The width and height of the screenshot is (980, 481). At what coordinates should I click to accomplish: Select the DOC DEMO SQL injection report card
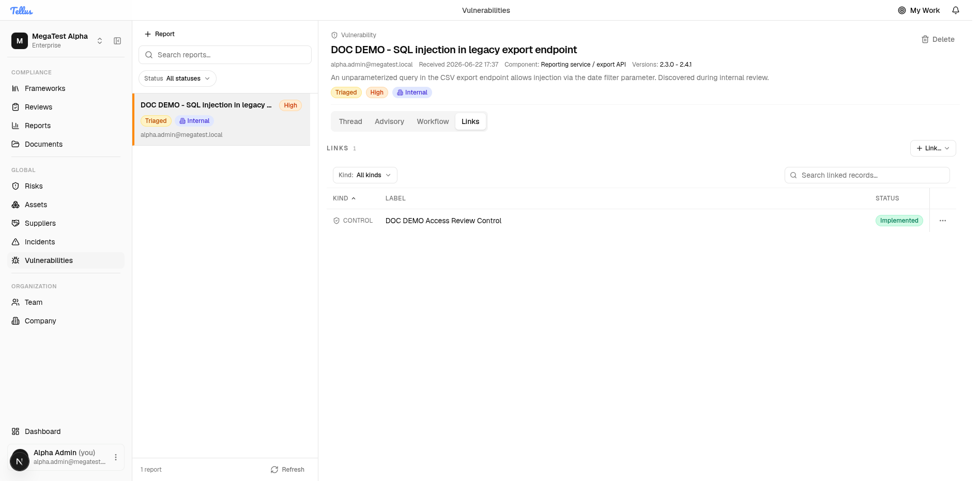(222, 119)
